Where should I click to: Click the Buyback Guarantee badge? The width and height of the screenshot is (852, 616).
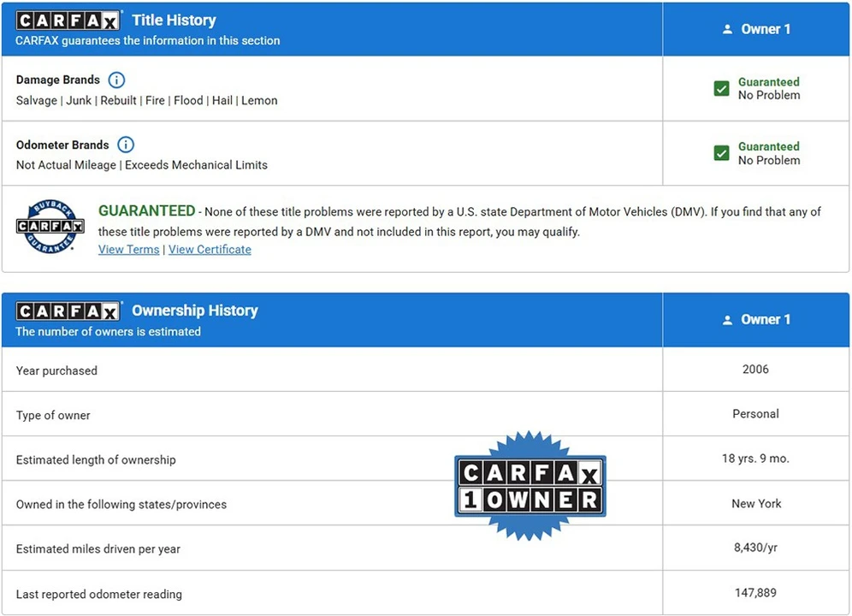(x=50, y=226)
